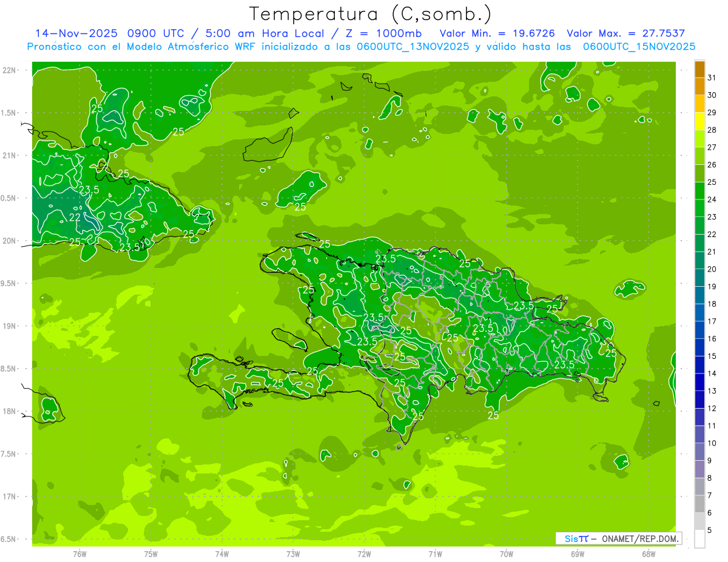728x562 pixels.
Task: Click the legend value "31"
Action: coord(712,78)
